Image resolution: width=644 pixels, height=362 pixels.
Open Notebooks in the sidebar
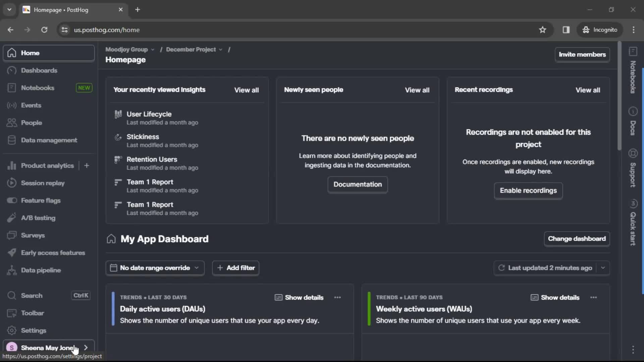pyautogui.click(x=49, y=88)
